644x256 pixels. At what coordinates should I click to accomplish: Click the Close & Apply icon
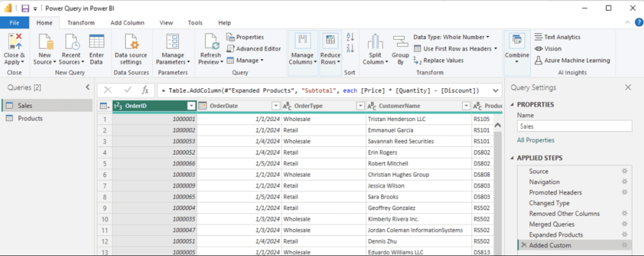click(x=14, y=41)
